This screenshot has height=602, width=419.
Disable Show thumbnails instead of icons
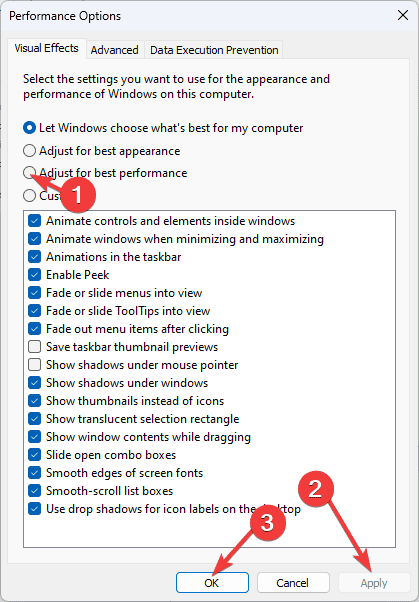click(35, 401)
